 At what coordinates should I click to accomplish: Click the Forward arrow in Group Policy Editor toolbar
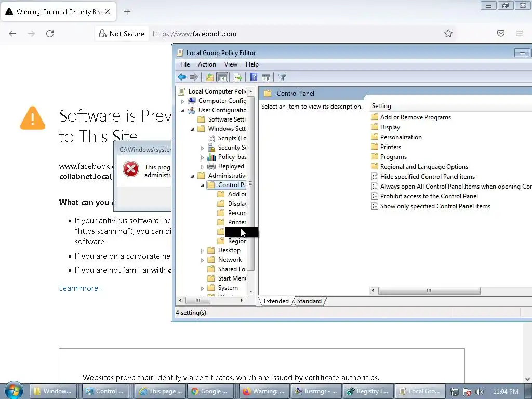click(x=194, y=77)
